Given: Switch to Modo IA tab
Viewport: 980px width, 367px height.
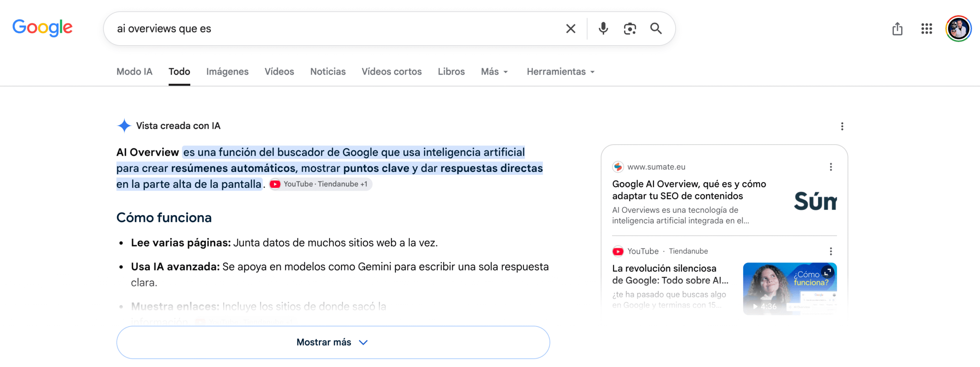Looking at the screenshot, I should [134, 72].
